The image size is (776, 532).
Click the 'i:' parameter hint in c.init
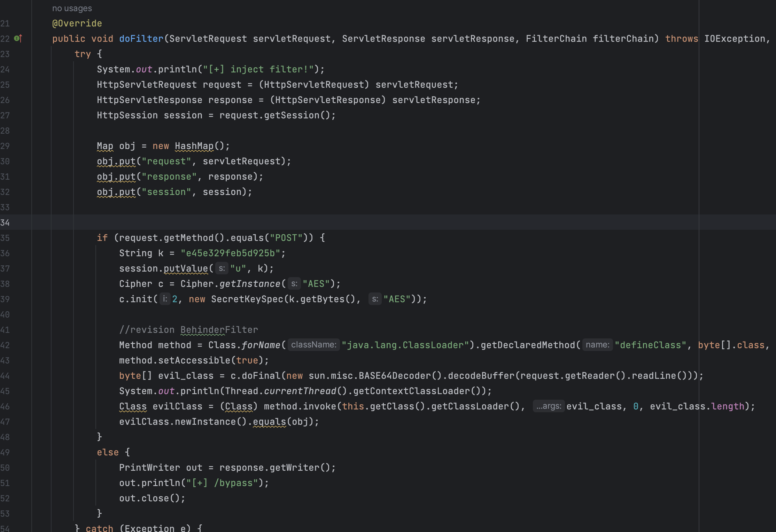[165, 299]
